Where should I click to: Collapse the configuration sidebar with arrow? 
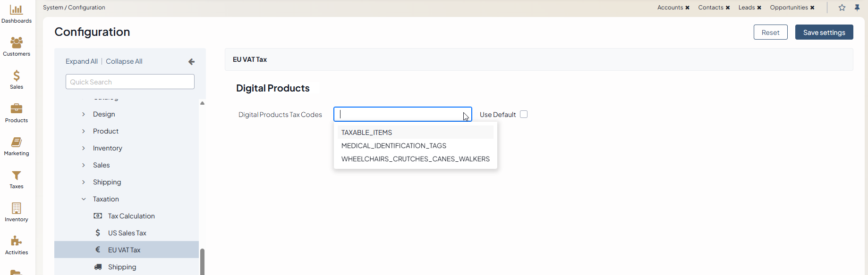coord(191,62)
